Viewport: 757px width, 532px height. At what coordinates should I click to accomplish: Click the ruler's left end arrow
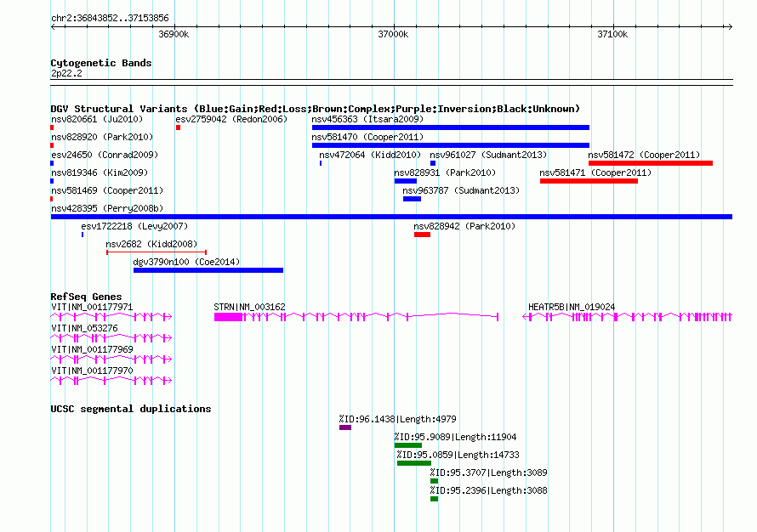(x=53, y=26)
